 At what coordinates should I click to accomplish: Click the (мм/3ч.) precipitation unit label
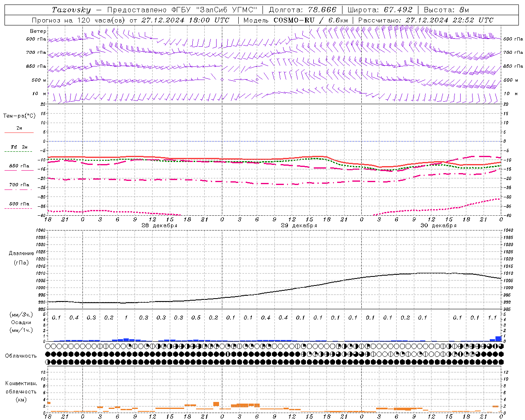pyautogui.click(x=21, y=315)
